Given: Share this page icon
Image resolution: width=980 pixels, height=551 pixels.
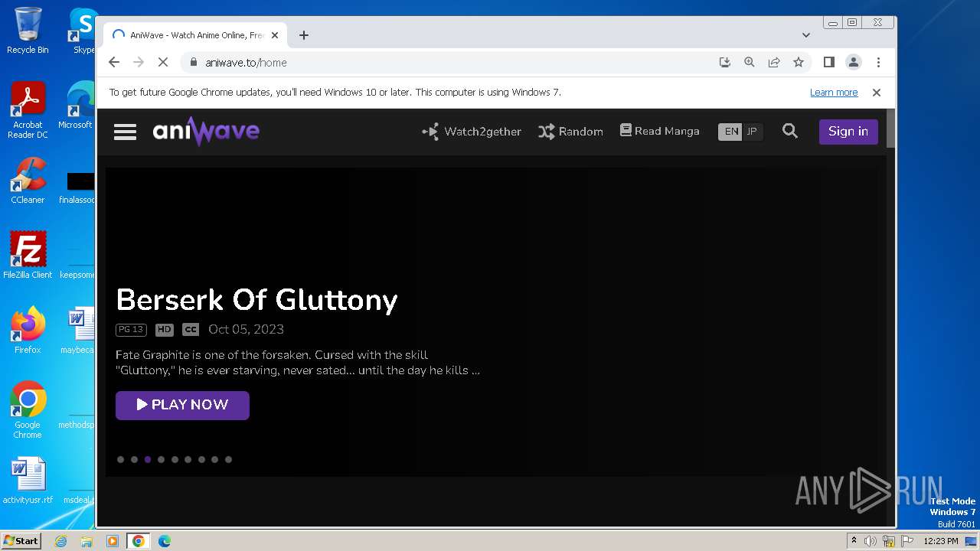Looking at the screenshot, I should [x=774, y=63].
